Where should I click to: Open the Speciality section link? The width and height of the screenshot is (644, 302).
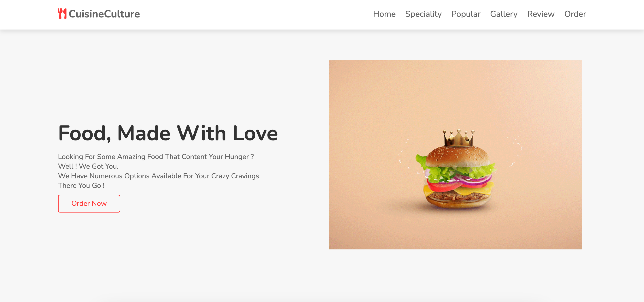423,14
